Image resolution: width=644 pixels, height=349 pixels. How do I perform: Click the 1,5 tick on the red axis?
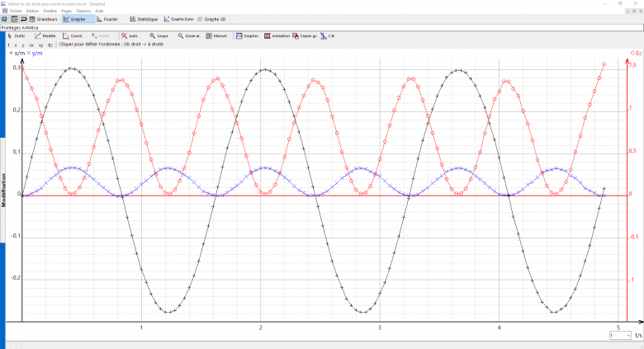tap(632, 65)
